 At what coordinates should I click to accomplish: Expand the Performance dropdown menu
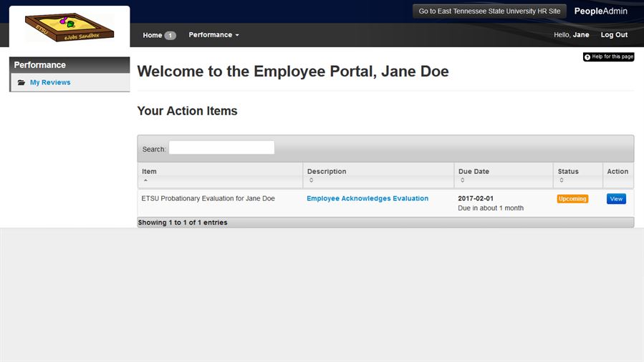click(x=213, y=35)
